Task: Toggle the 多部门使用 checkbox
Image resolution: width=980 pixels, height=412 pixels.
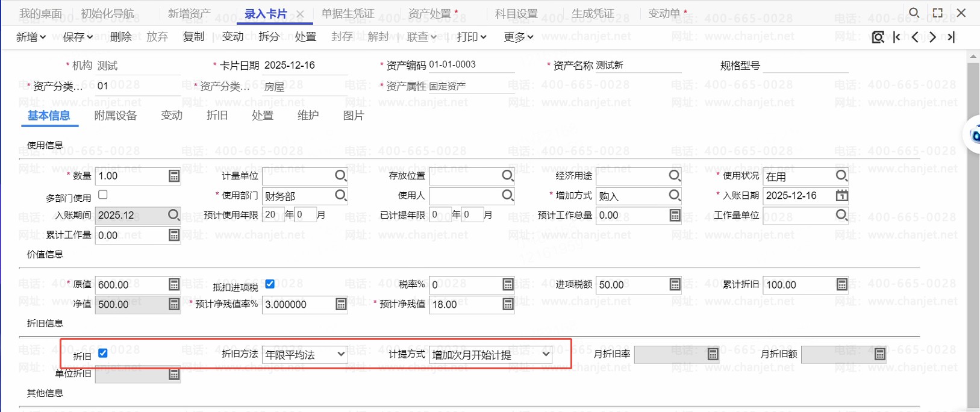Action: coord(103,195)
